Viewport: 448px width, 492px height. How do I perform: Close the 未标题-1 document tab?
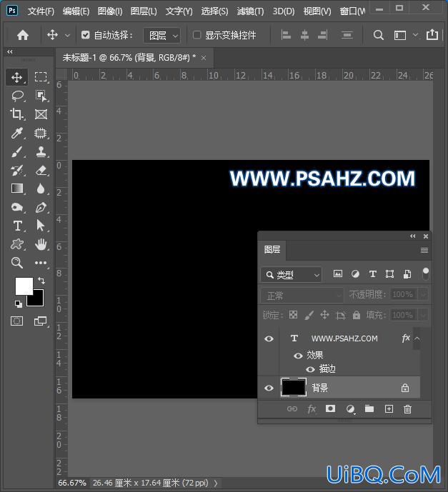tap(204, 58)
